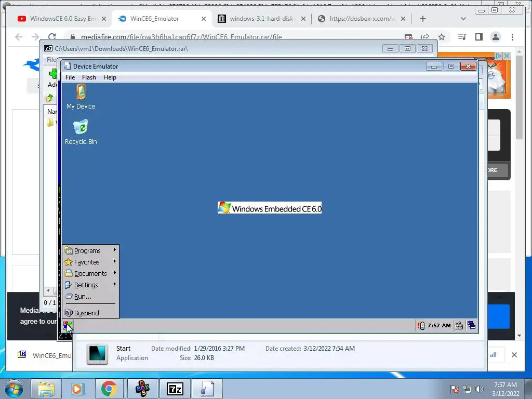Switch to 7-Zip in the taskbar
Viewport: 532px width, 399px height.
point(175,389)
